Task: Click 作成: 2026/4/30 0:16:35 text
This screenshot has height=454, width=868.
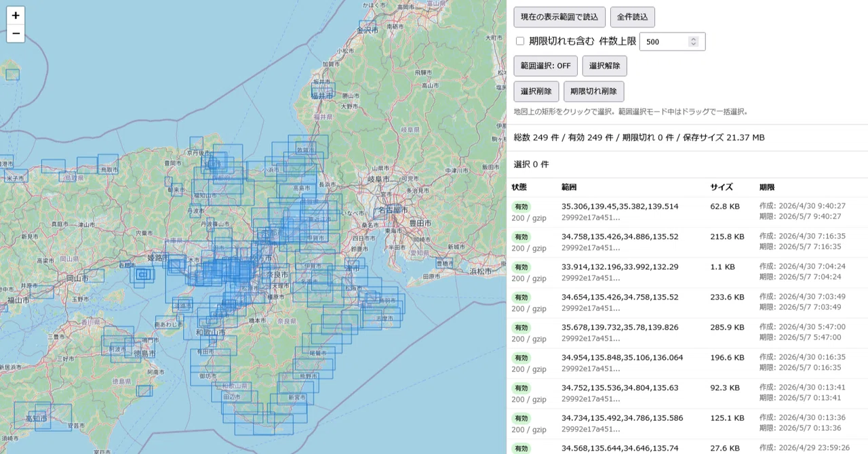Action: (802, 357)
